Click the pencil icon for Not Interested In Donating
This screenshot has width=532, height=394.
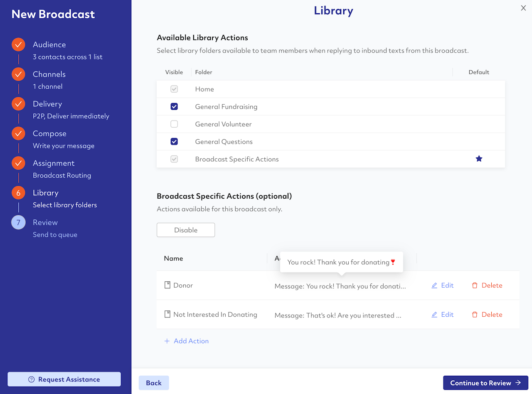click(434, 315)
